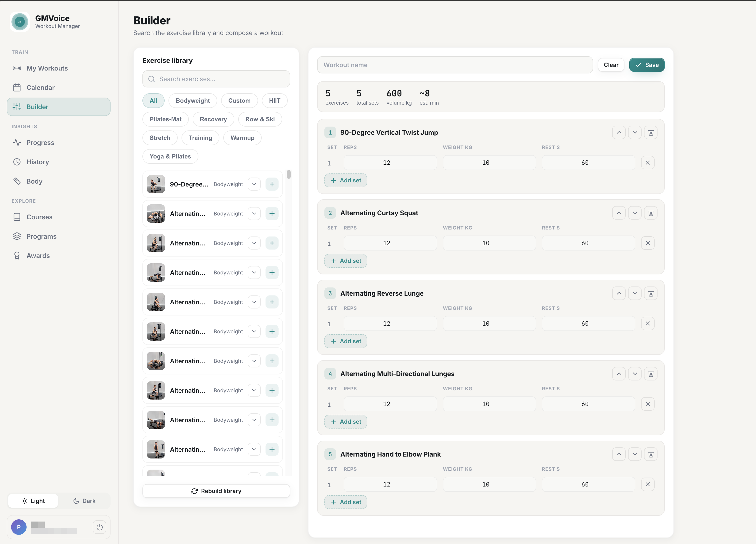Save the workout
The height and width of the screenshot is (544, 756).
[647, 65]
